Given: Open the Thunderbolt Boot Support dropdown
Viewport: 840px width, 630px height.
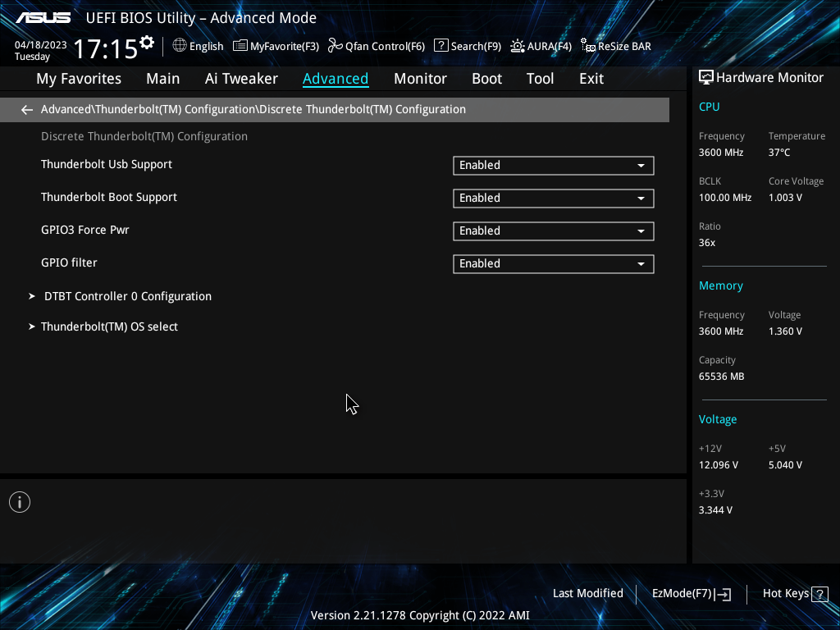Looking at the screenshot, I should tap(553, 198).
